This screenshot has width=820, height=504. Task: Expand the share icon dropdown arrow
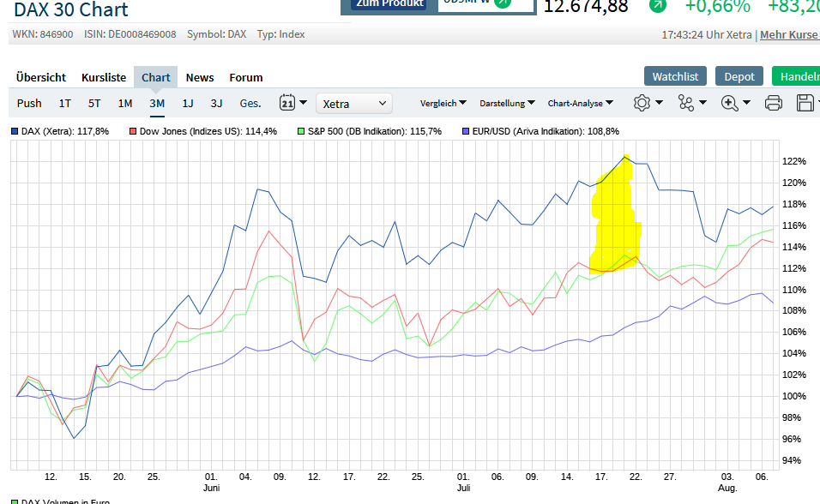click(x=702, y=103)
